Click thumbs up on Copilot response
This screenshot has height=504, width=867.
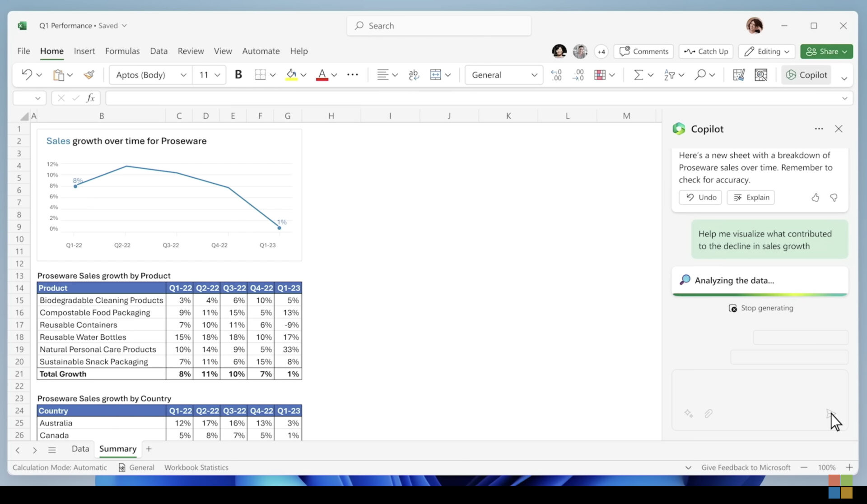click(815, 198)
